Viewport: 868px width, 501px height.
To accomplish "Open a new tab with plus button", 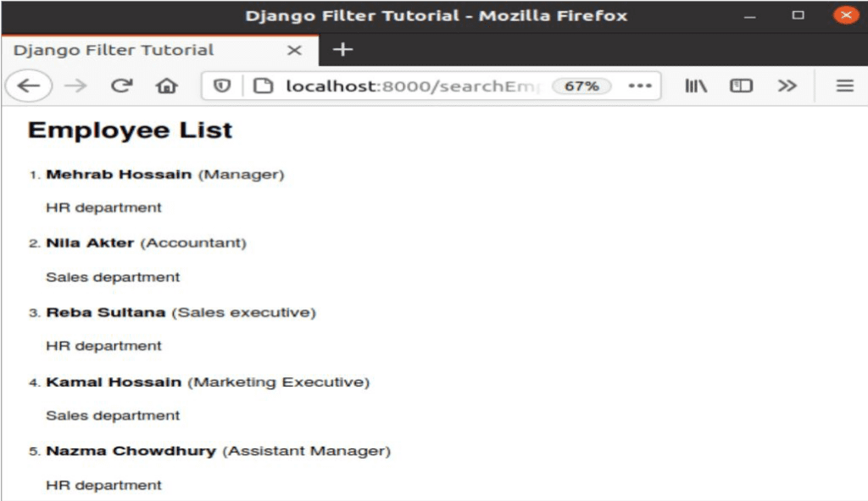I will click(342, 50).
